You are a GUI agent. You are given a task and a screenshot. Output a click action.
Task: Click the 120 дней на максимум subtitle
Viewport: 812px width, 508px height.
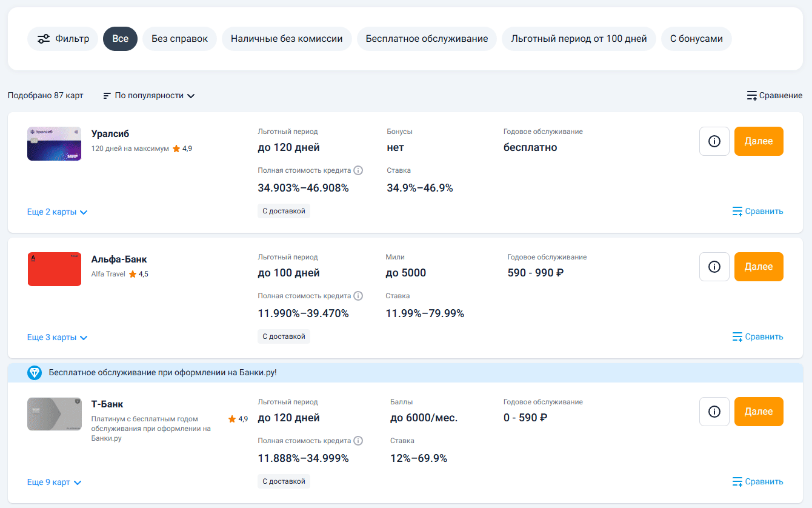[x=130, y=149]
